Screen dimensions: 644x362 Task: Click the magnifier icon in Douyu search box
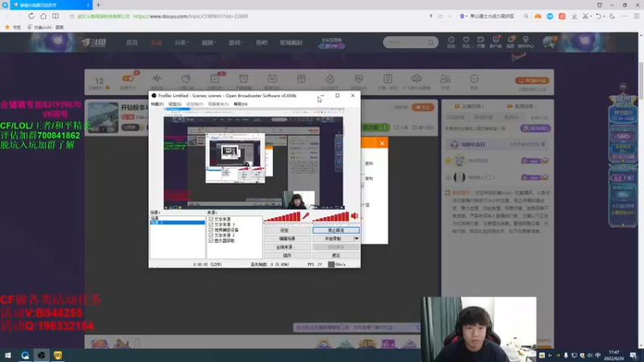[x=431, y=43]
